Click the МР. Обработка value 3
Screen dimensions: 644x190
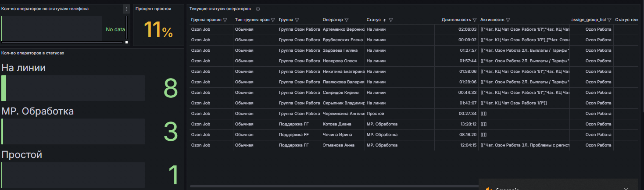(x=171, y=132)
